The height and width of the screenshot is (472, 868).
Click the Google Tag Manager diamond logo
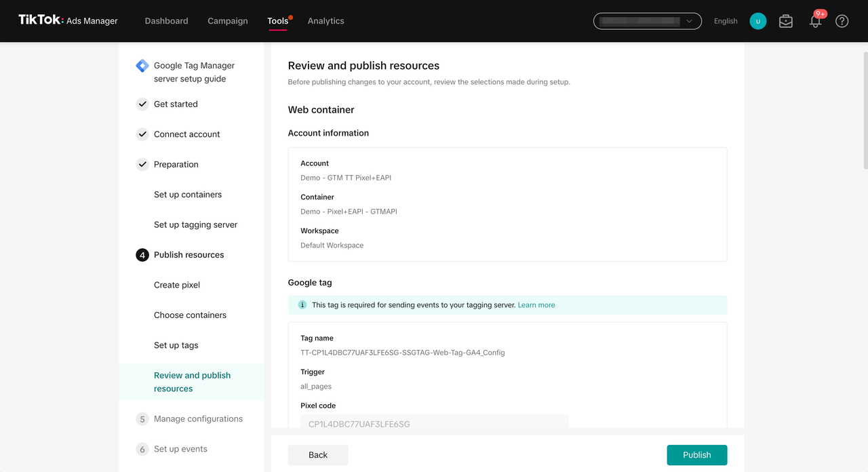142,65
